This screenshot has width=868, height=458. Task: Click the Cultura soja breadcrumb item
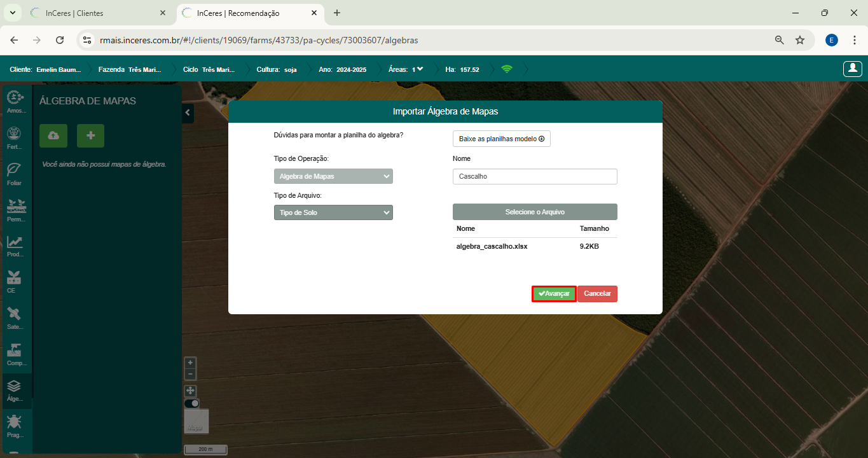277,69
